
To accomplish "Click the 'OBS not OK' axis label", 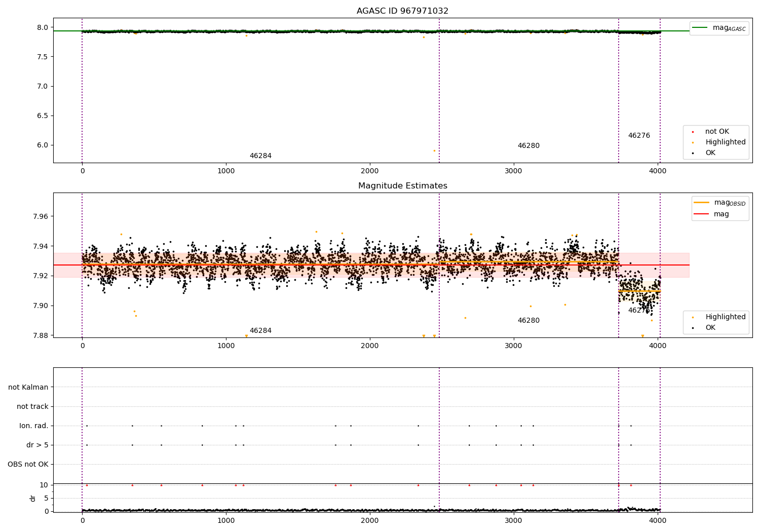I will tap(28, 464).
